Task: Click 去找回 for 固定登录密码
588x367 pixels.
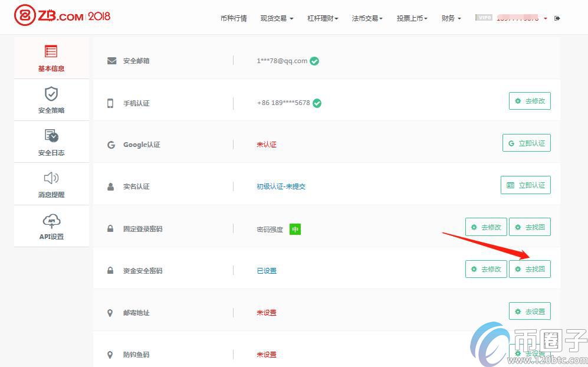Action: pos(530,227)
